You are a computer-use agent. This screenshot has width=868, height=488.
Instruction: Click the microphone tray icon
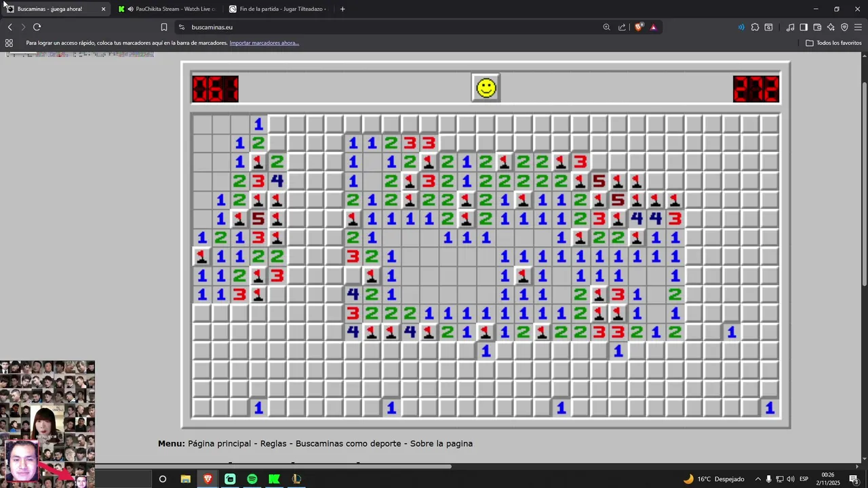tap(768, 479)
